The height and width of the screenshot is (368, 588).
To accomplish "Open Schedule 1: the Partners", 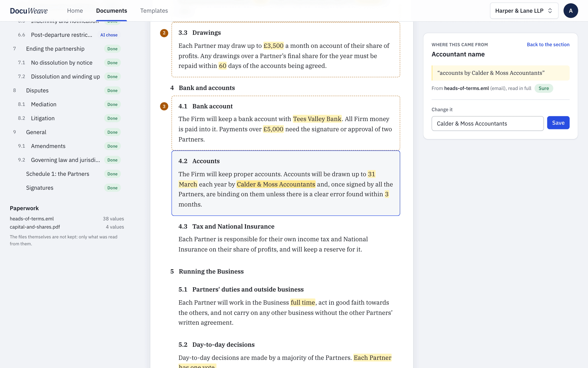I will tap(67, 174).
